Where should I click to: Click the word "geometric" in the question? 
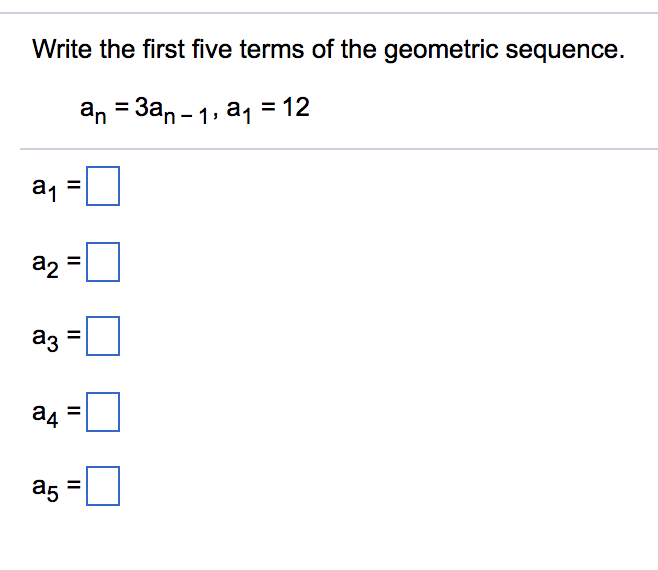tap(448, 50)
